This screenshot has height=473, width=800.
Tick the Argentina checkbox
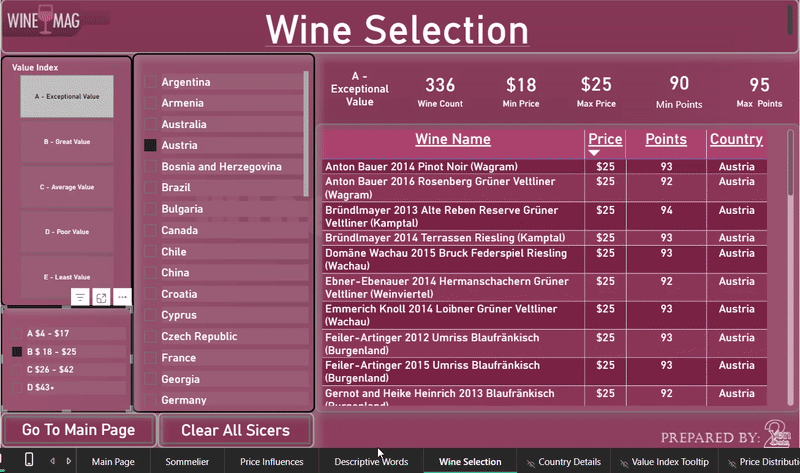(x=150, y=82)
